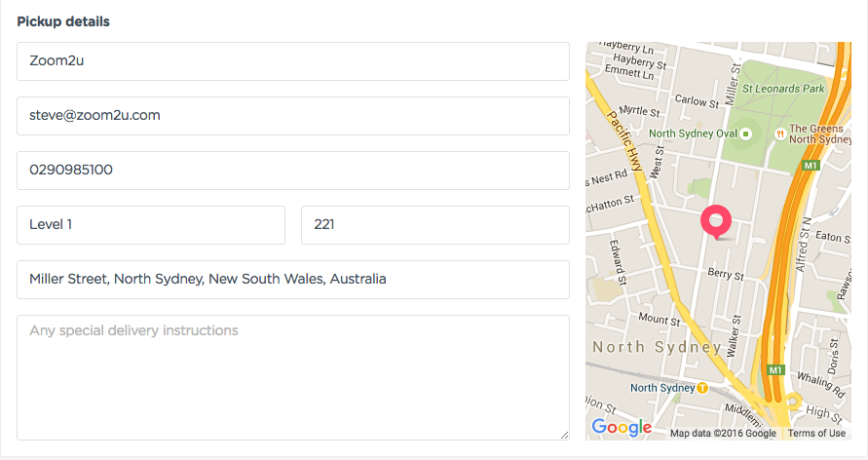Screen dimensions: 868x460
Task: Click the St Leonards Park label
Action: [x=782, y=89]
